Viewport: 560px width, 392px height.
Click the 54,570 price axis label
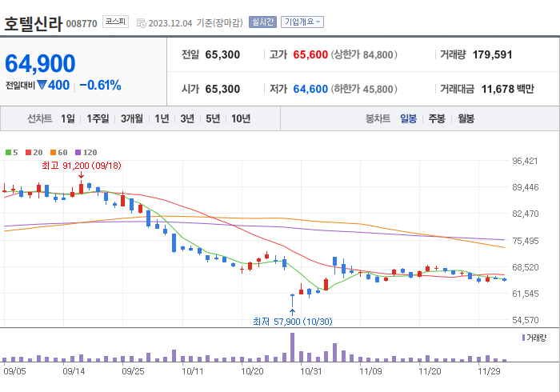coord(525,320)
